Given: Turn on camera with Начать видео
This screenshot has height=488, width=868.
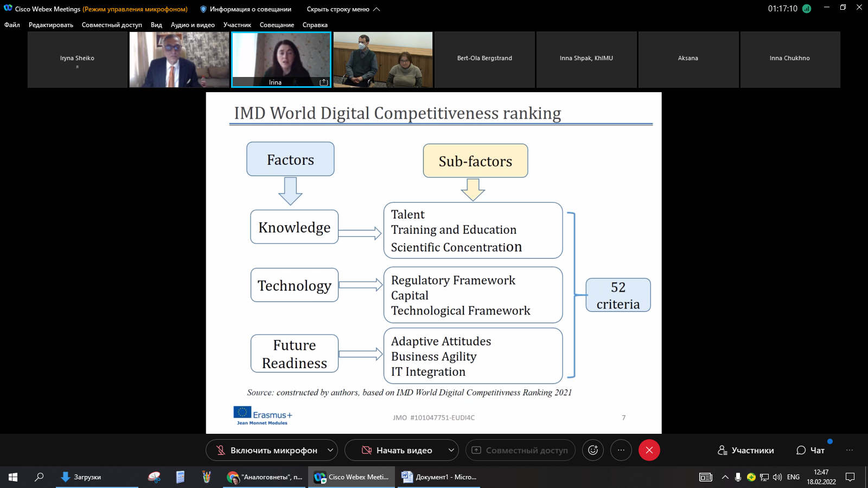Looking at the screenshot, I should coord(396,450).
